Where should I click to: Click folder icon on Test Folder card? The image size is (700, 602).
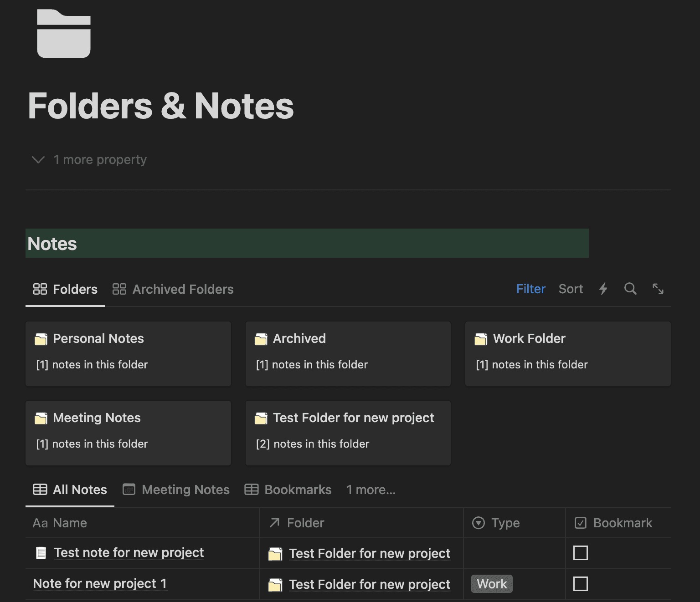[x=261, y=418]
